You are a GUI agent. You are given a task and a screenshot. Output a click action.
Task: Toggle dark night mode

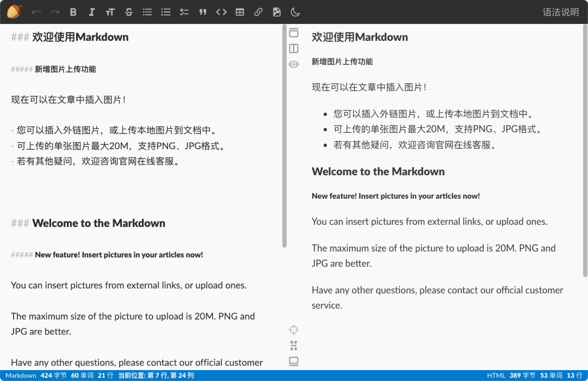(295, 12)
